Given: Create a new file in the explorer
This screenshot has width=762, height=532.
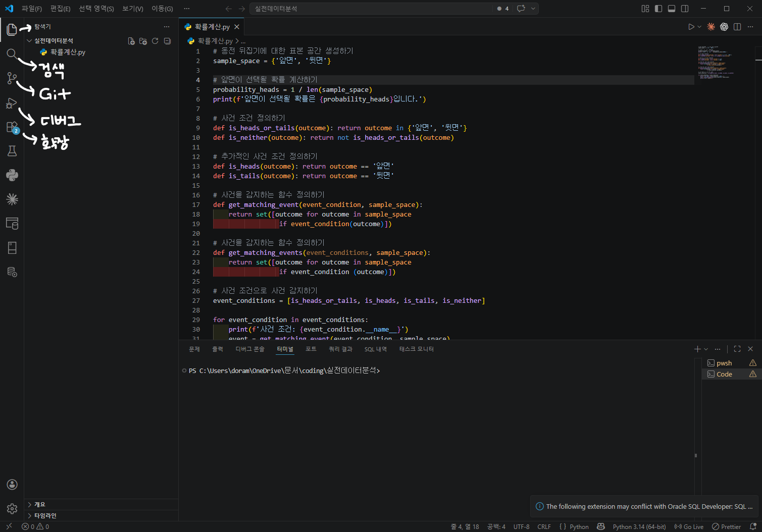Looking at the screenshot, I should (131, 41).
